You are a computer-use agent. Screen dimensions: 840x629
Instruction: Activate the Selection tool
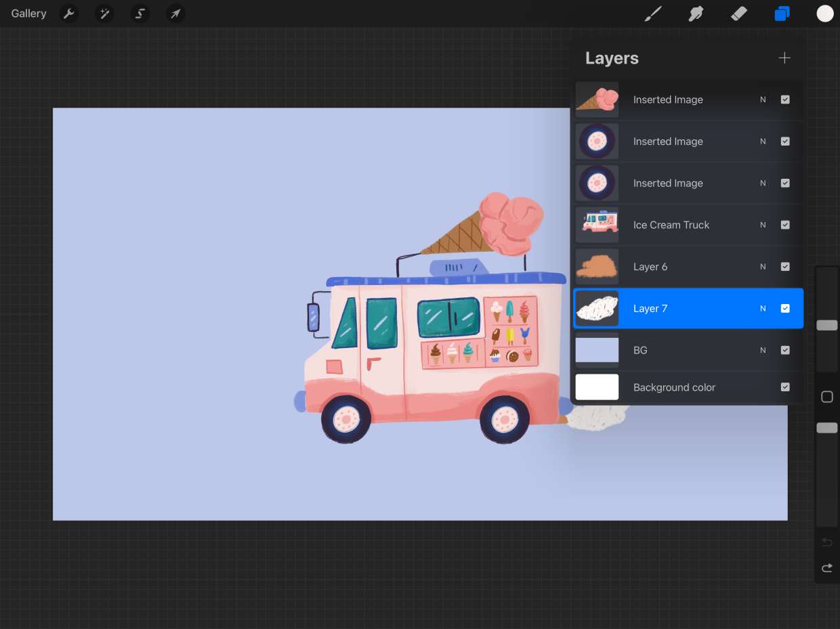140,14
